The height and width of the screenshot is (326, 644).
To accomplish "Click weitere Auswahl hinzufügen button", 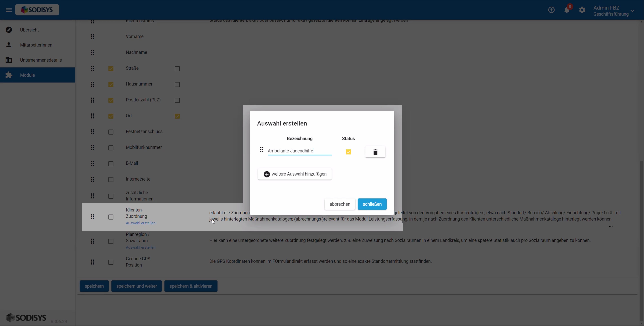I will click(295, 174).
